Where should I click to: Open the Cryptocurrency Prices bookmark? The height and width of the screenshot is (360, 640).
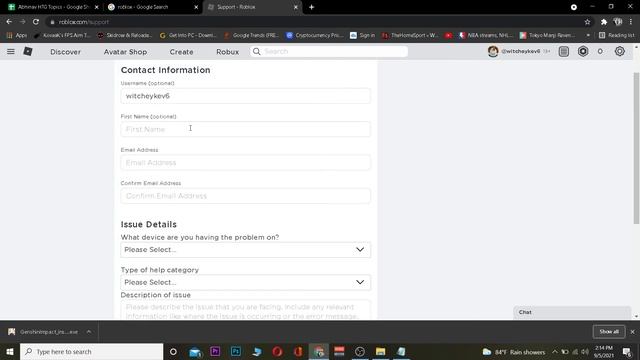pyautogui.click(x=315, y=36)
